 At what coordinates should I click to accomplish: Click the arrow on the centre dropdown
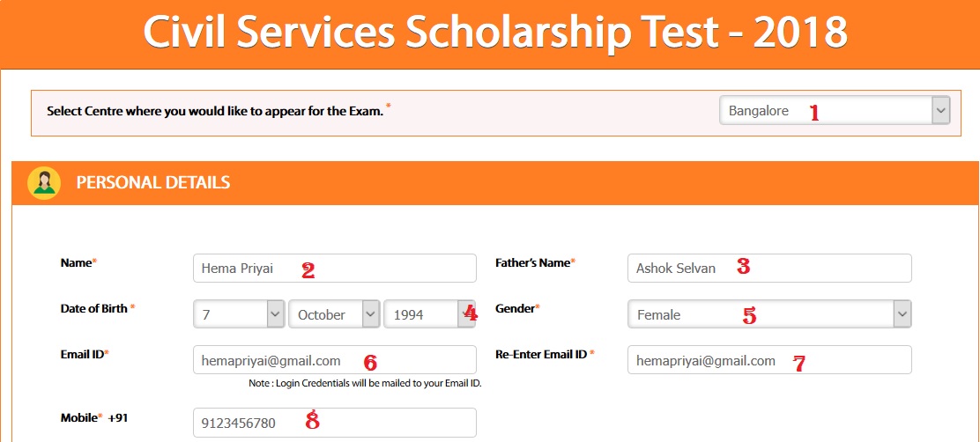940,112
